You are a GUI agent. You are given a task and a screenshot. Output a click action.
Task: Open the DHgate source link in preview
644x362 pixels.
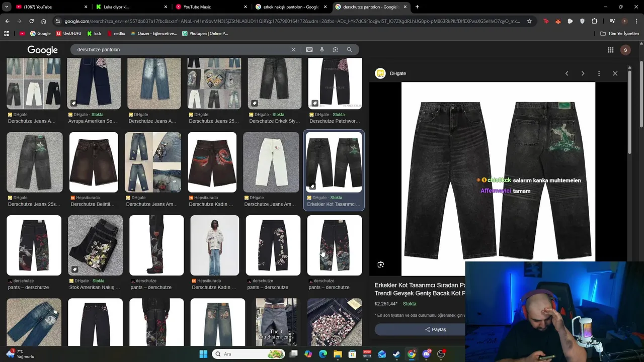(391, 73)
